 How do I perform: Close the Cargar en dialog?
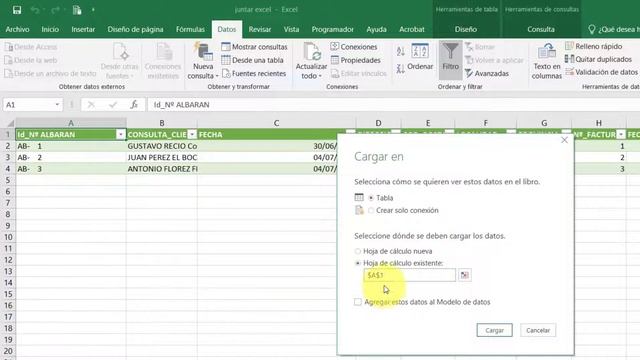click(564, 140)
